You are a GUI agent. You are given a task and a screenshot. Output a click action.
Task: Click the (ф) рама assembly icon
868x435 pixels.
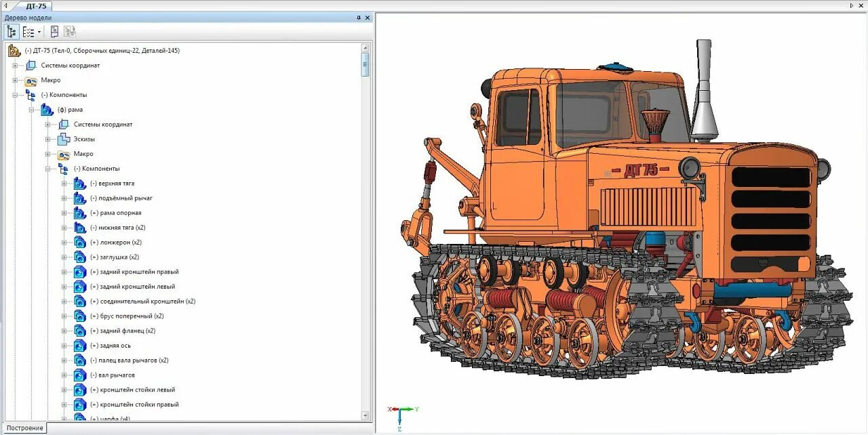click(x=47, y=110)
